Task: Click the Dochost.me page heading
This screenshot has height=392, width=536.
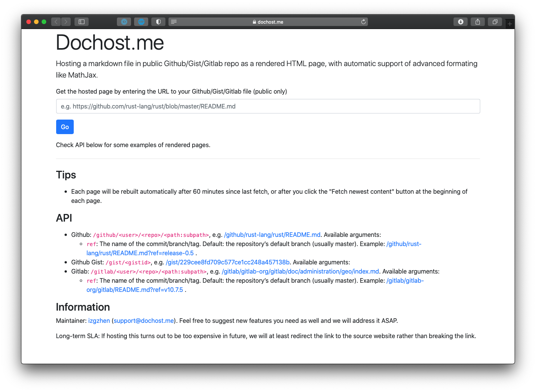Action: coord(110,42)
